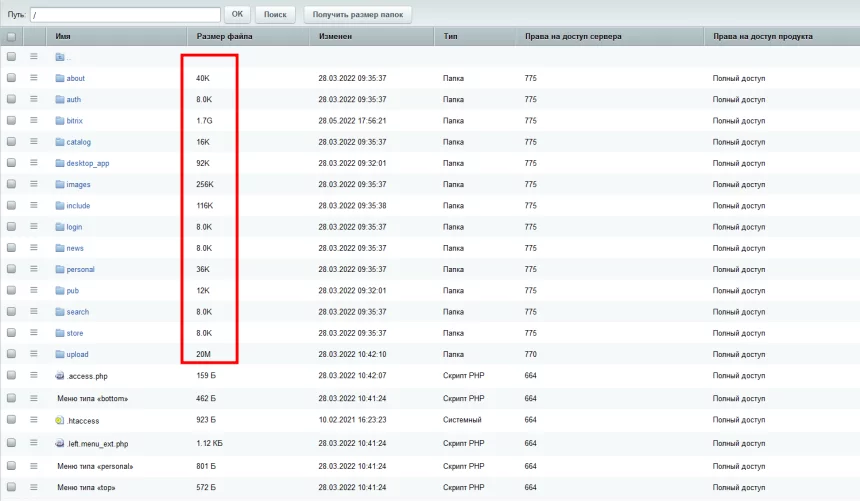Sort by the Размер файла column header

225,36
